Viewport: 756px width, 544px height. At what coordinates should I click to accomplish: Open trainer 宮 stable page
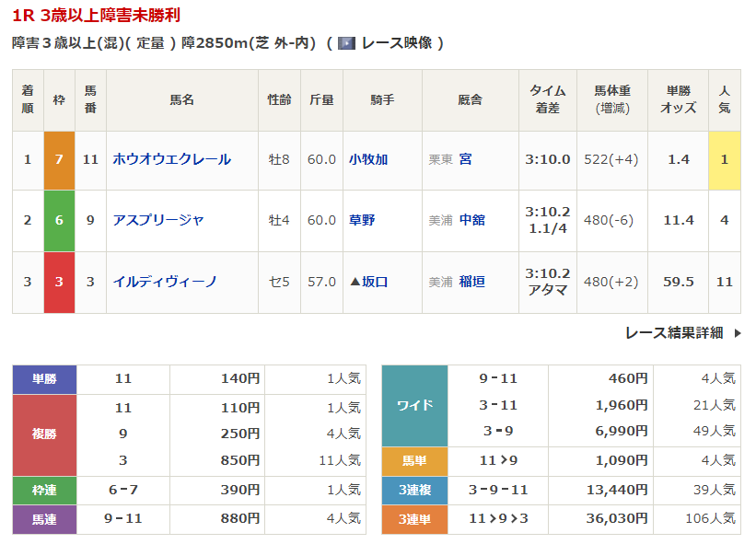[465, 159]
